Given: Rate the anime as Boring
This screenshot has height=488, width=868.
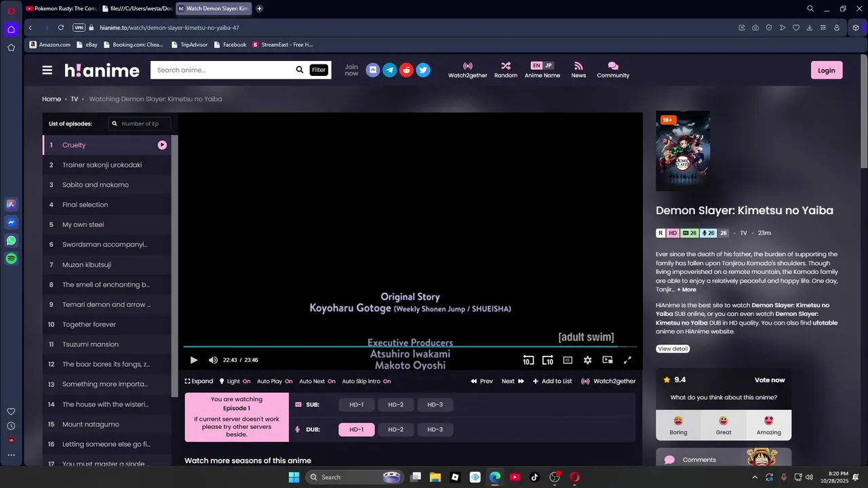Looking at the screenshot, I should [678, 425].
